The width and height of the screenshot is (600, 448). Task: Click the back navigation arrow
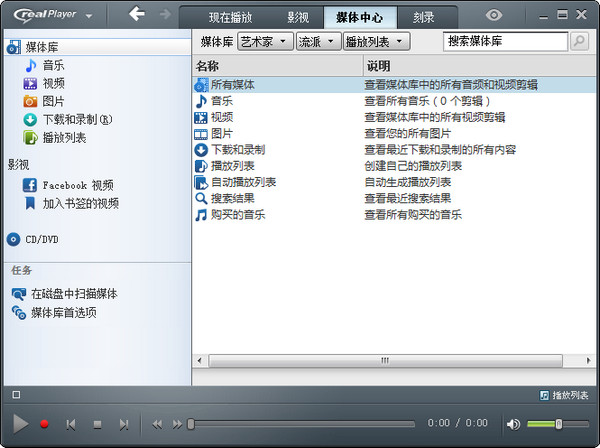pyautogui.click(x=137, y=14)
